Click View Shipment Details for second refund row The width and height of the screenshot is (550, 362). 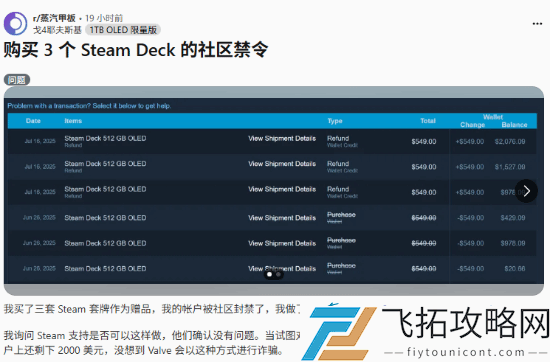(x=282, y=164)
